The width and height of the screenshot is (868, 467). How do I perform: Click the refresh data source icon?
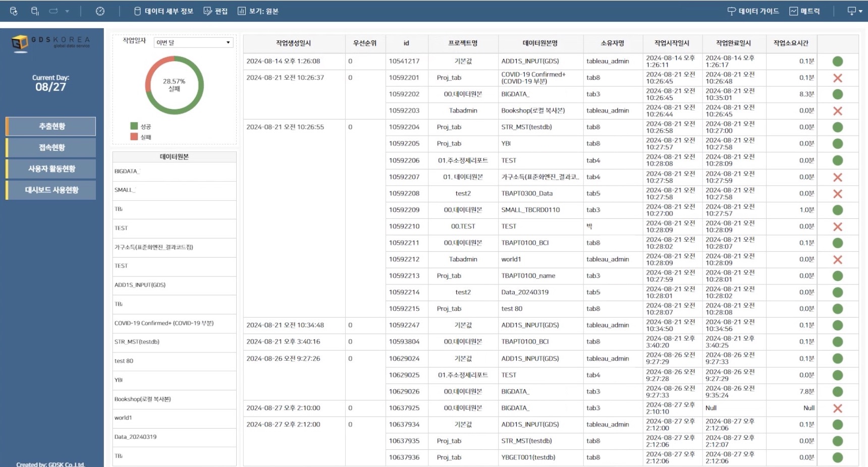[14, 11]
